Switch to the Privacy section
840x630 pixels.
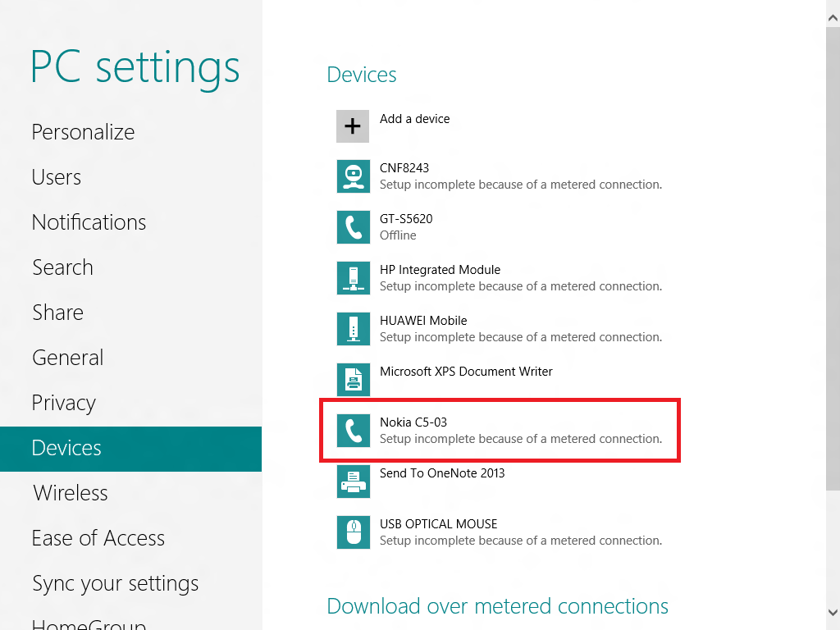pos(63,403)
